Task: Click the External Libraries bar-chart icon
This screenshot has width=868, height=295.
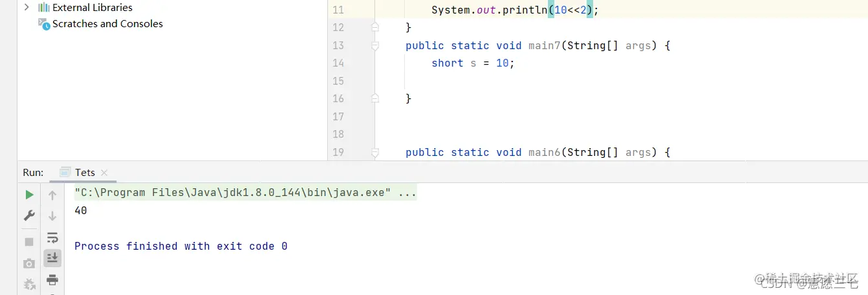Action: tap(44, 8)
